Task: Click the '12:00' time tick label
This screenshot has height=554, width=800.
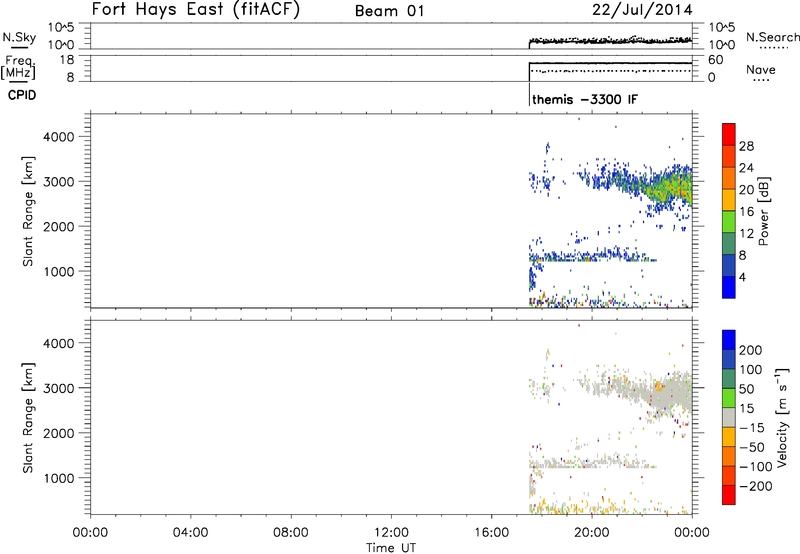Action: (391, 533)
